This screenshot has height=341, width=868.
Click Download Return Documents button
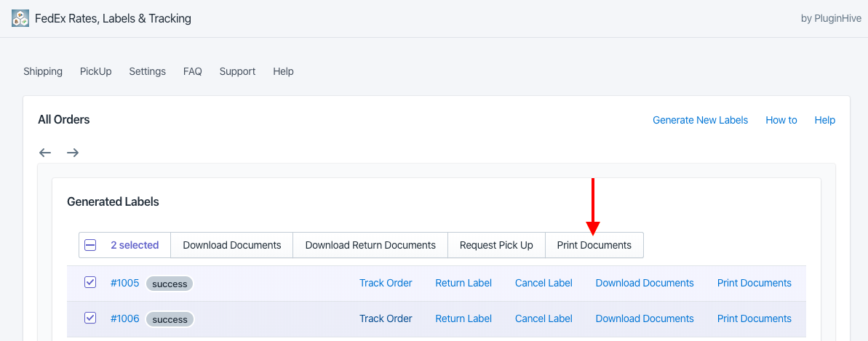(x=370, y=245)
